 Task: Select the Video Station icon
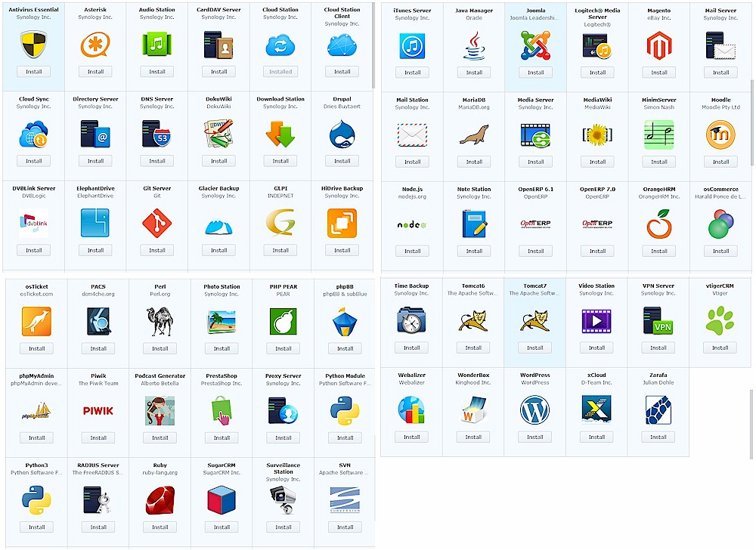coord(597,321)
